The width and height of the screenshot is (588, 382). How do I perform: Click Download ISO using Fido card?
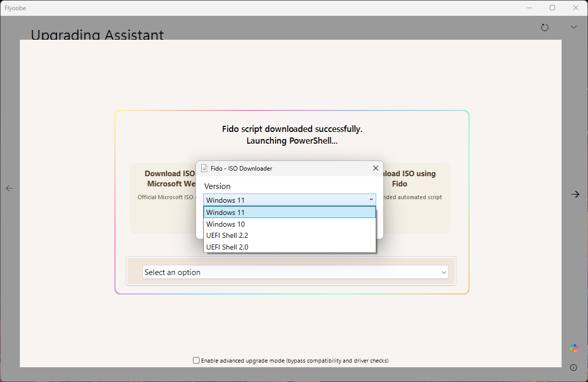tap(416, 198)
